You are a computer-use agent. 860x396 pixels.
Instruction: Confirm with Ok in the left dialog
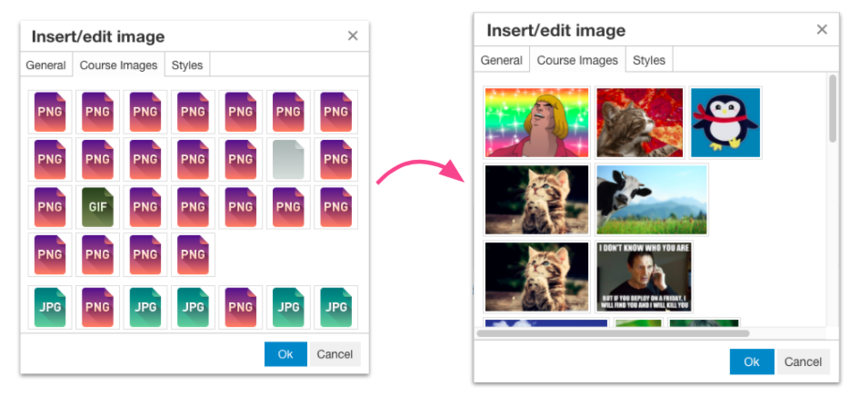coord(285,354)
